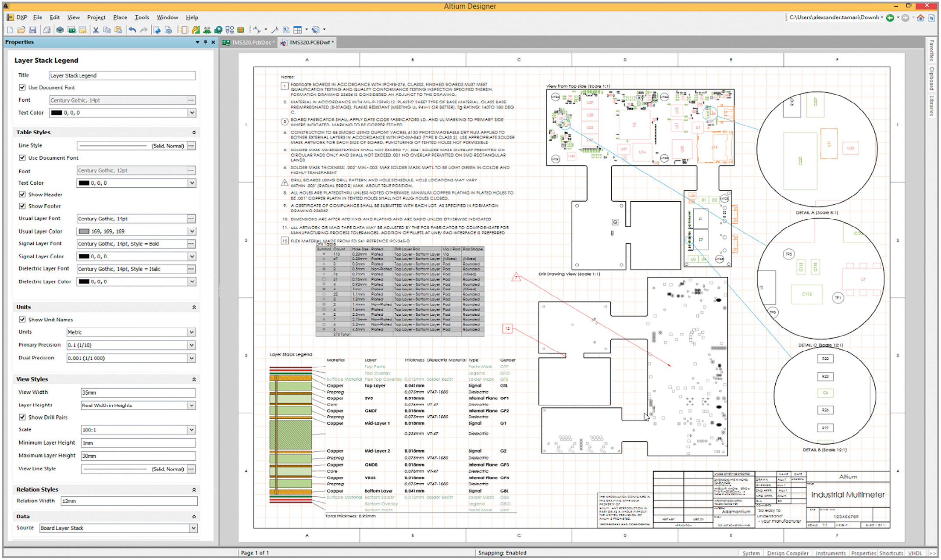This screenshot has height=560, width=941.
Task: Click the Title input field
Action: coord(122,76)
